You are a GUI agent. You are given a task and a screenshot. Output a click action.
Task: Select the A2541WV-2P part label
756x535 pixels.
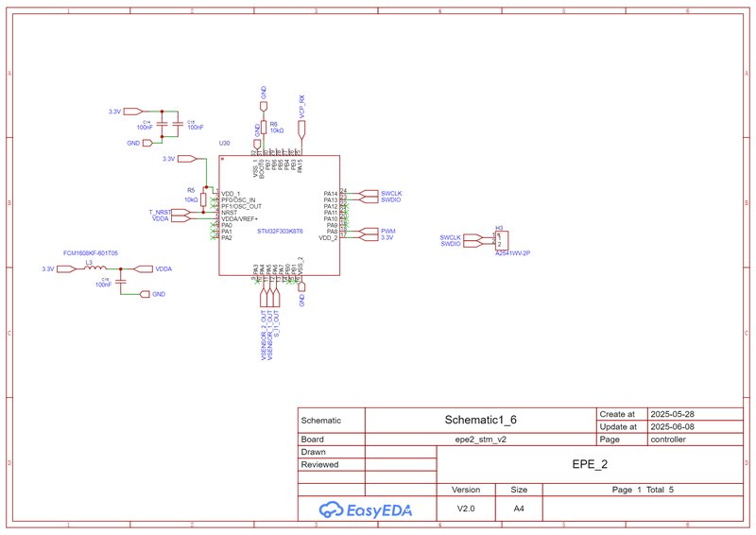512,252
